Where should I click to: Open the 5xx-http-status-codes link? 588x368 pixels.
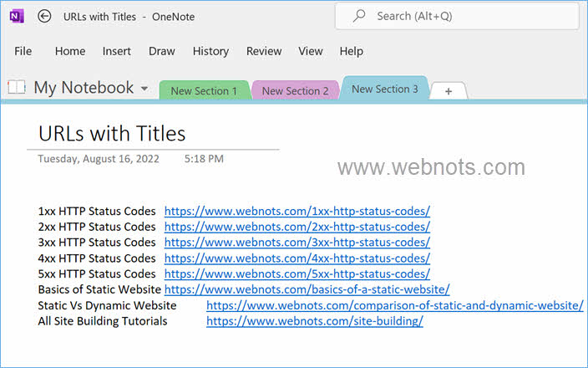(x=297, y=273)
